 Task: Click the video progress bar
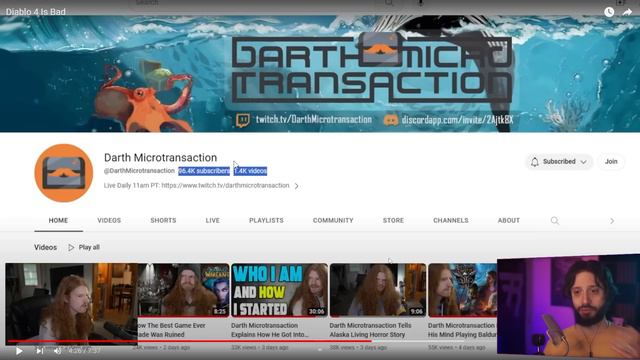pos(236,341)
